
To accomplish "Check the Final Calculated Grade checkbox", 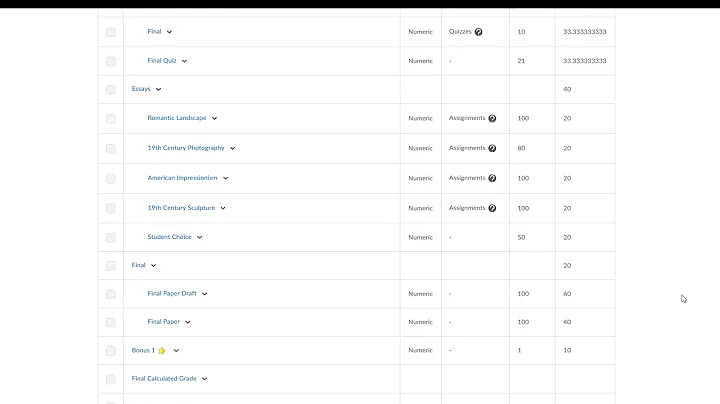I will click(111, 379).
